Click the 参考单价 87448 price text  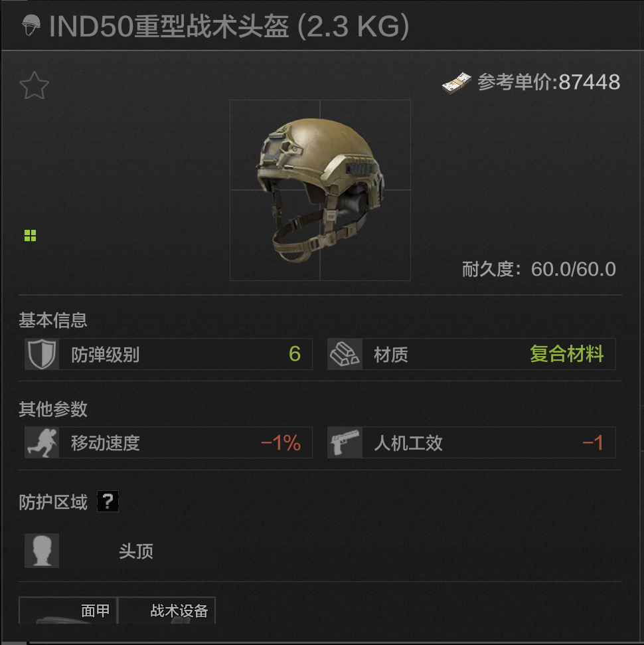coord(548,82)
